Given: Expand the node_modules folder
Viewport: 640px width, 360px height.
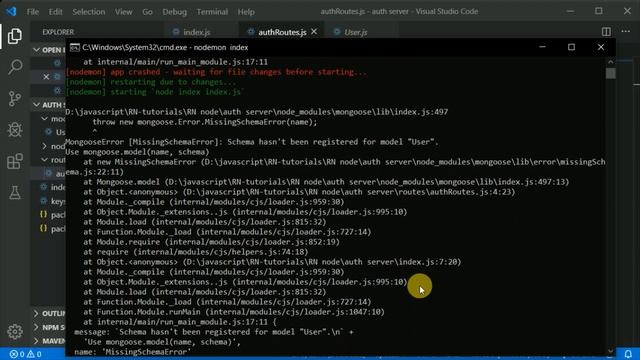Looking at the screenshot, I should coord(52,146).
